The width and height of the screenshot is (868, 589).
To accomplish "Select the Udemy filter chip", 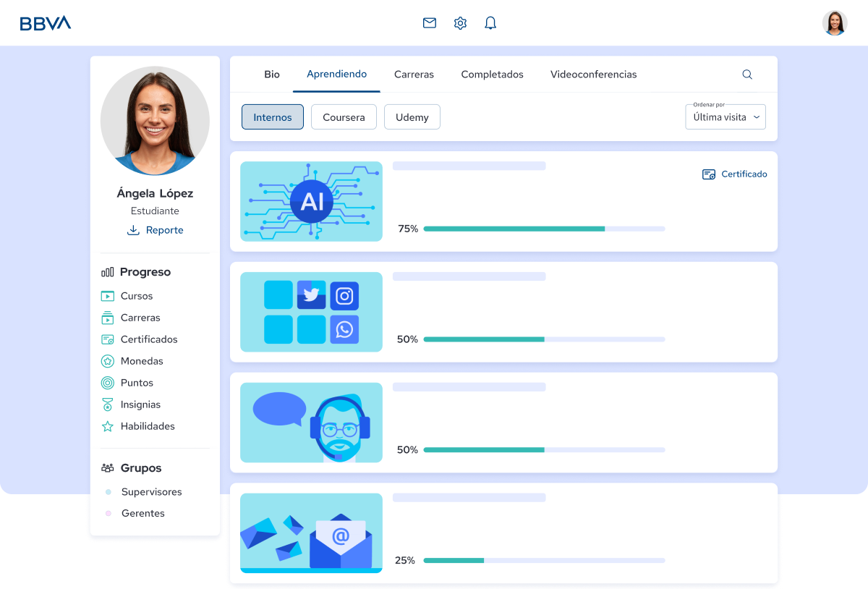I will [x=412, y=117].
